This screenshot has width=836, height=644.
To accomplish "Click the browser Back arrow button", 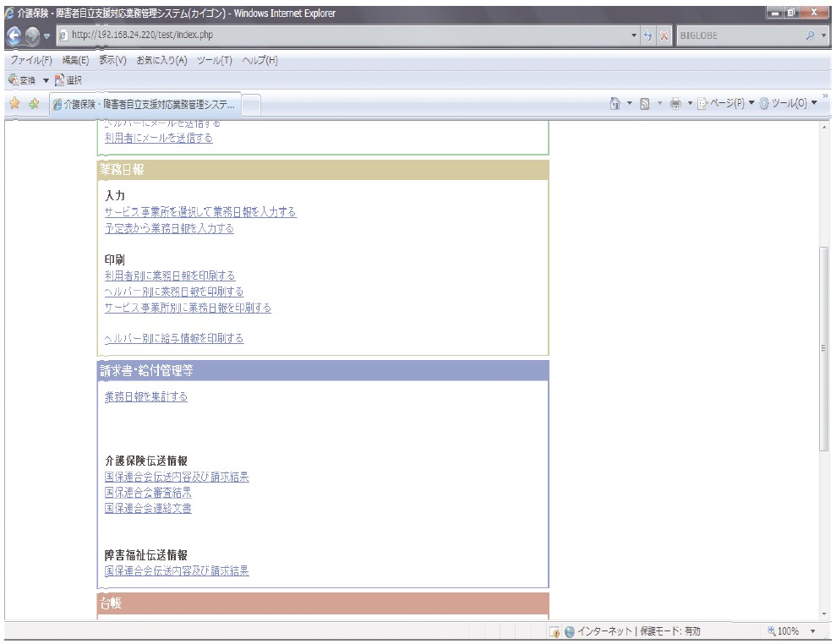I will pyautogui.click(x=14, y=35).
